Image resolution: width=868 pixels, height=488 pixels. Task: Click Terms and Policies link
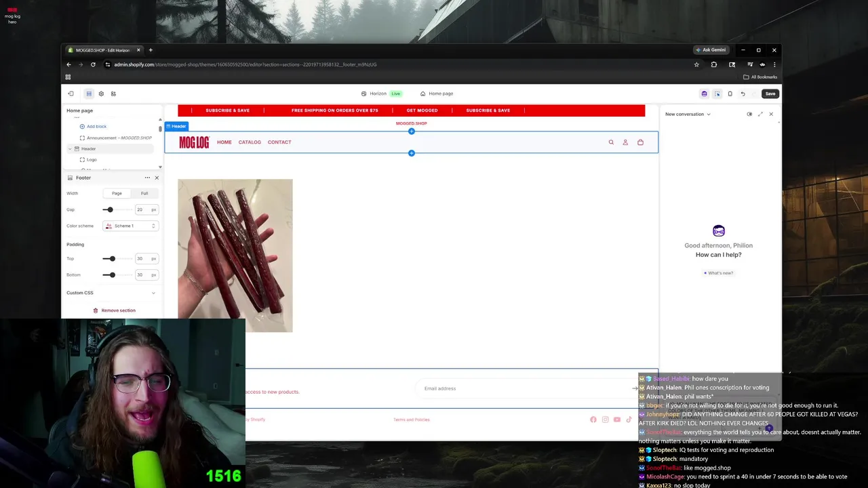[x=412, y=420]
